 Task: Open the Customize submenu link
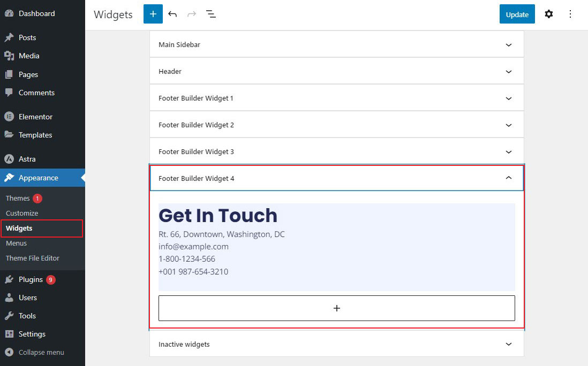coord(22,213)
